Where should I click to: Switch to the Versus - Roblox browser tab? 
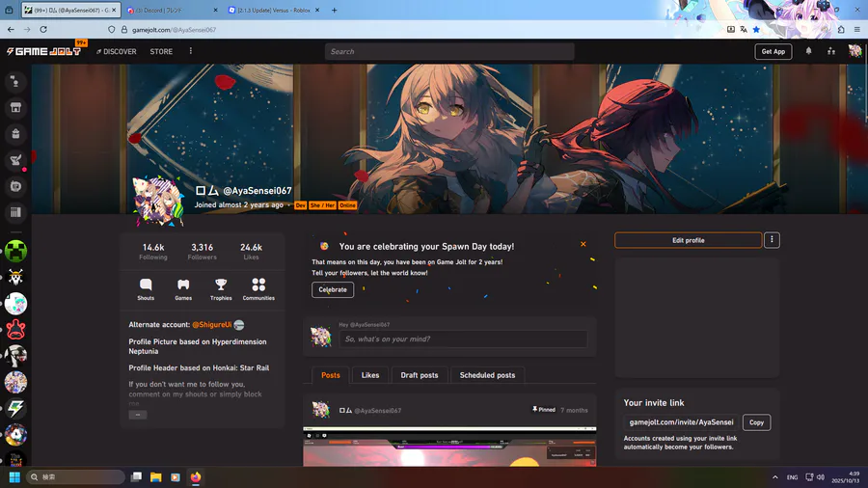(274, 10)
